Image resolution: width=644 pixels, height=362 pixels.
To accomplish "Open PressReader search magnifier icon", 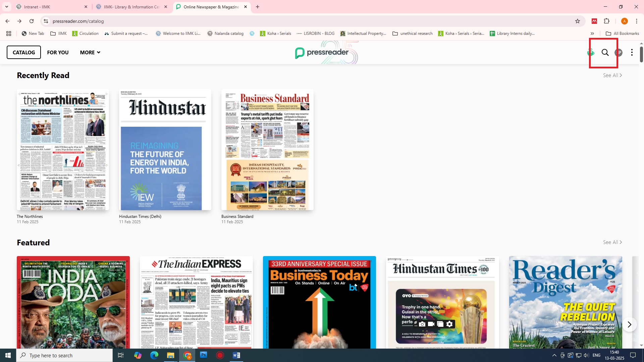I will click(605, 53).
